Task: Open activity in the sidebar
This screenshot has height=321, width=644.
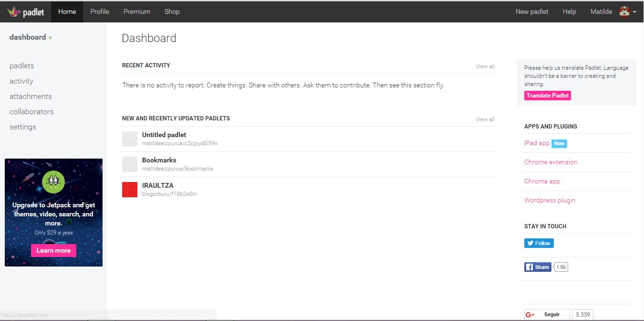Action: point(21,81)
